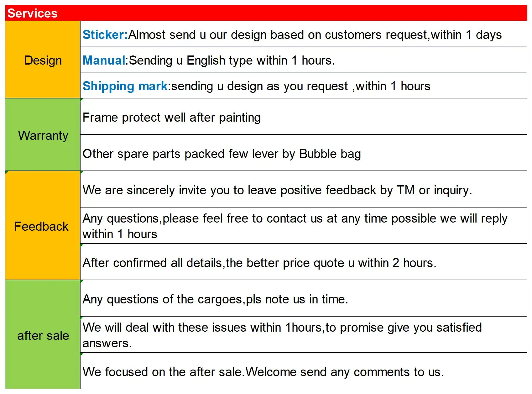Click the blue Sticker label
The image size is (532, 394).
point(105,34)
